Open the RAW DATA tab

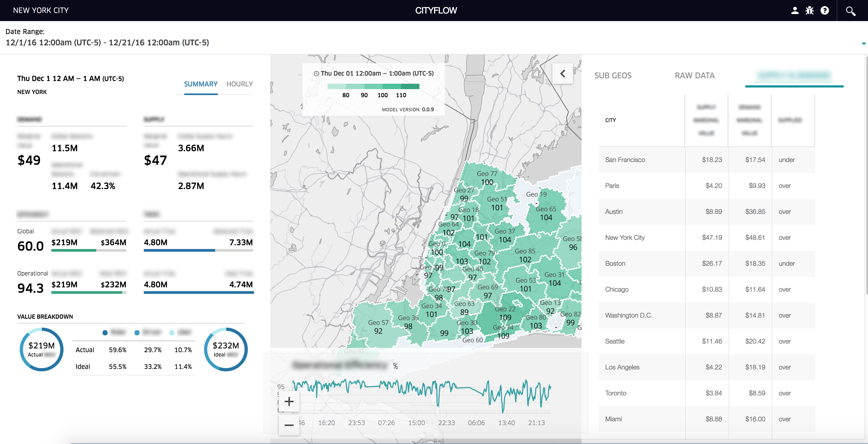pos(695,75)
